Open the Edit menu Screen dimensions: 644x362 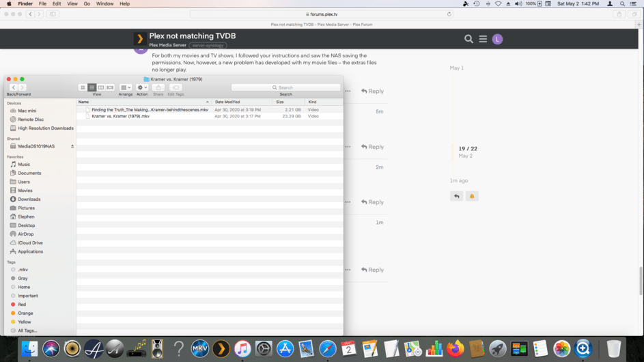[57, 3]
